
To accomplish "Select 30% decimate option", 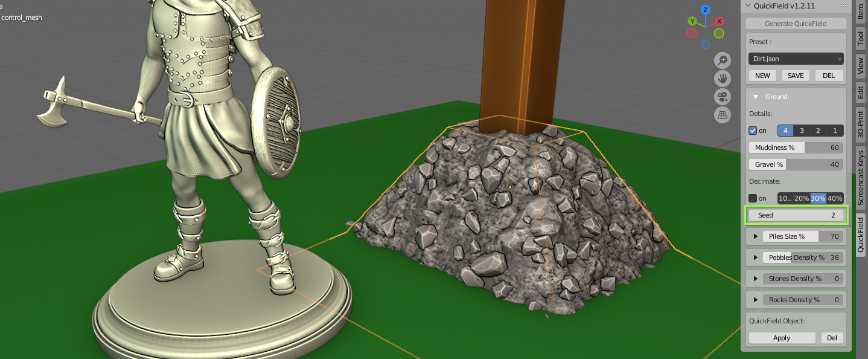I will point(819,198).
